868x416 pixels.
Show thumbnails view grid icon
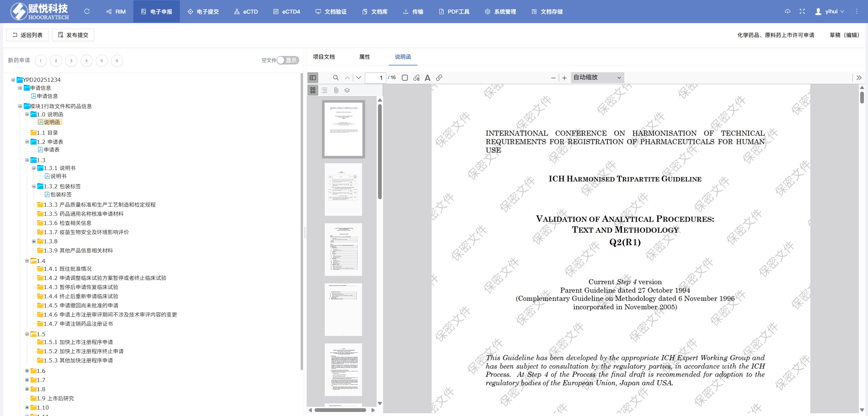point(313,90)
